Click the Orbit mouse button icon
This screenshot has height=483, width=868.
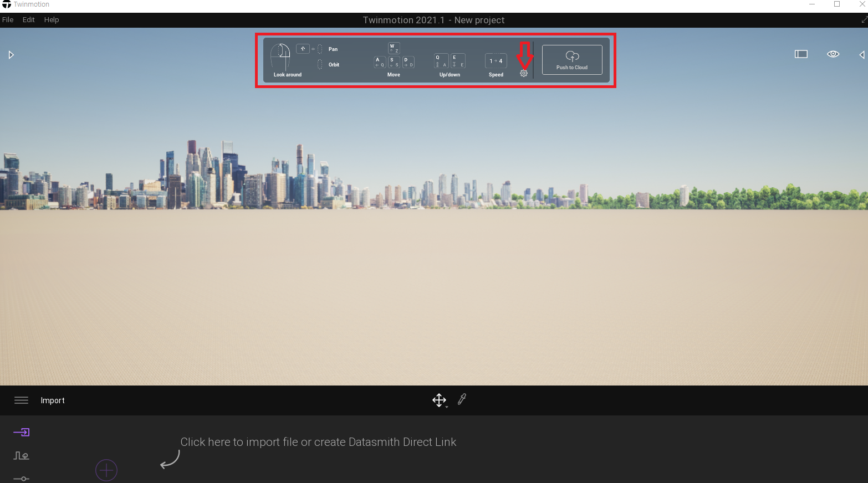coord(320,64)
